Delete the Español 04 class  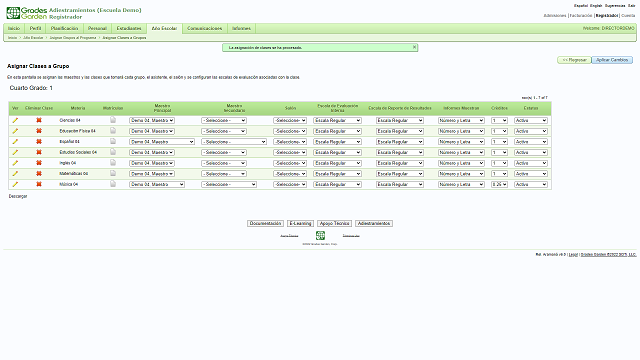coord(39,142)
